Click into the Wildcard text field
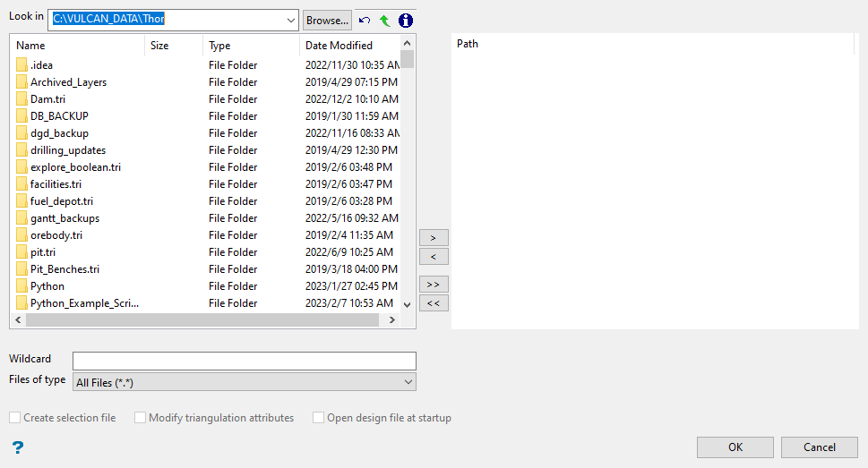This screenshot has width=868, height=468. (244, 361)
